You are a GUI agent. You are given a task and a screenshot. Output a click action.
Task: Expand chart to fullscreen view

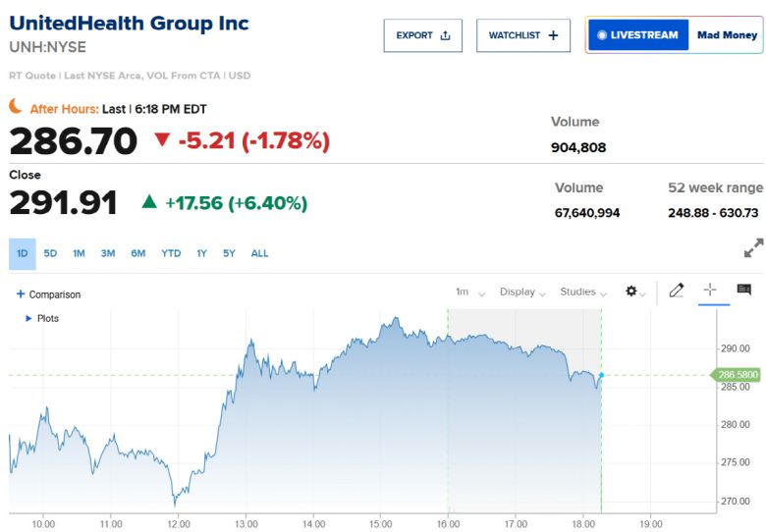tap(753, 248)
